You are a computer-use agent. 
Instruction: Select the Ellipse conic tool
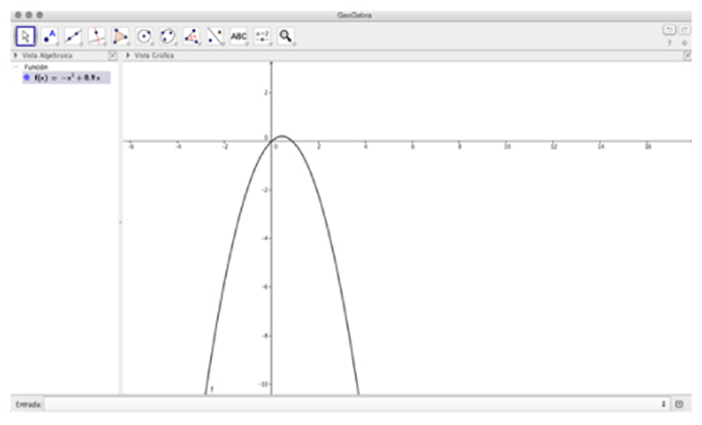coord(167,36)
